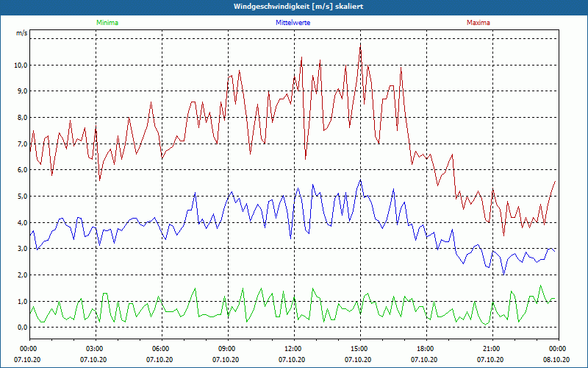Click the '03:00' time axis label
588x368 pixels.
pos(94,349)
